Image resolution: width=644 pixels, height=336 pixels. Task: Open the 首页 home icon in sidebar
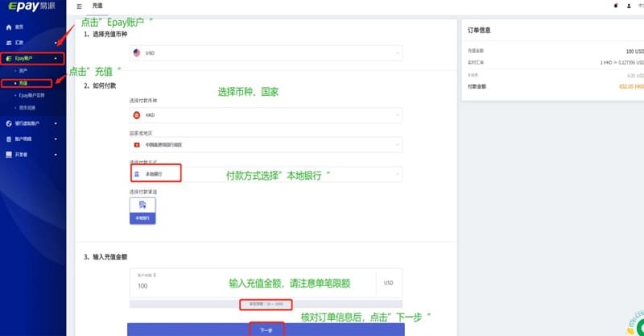click(9, 27)
